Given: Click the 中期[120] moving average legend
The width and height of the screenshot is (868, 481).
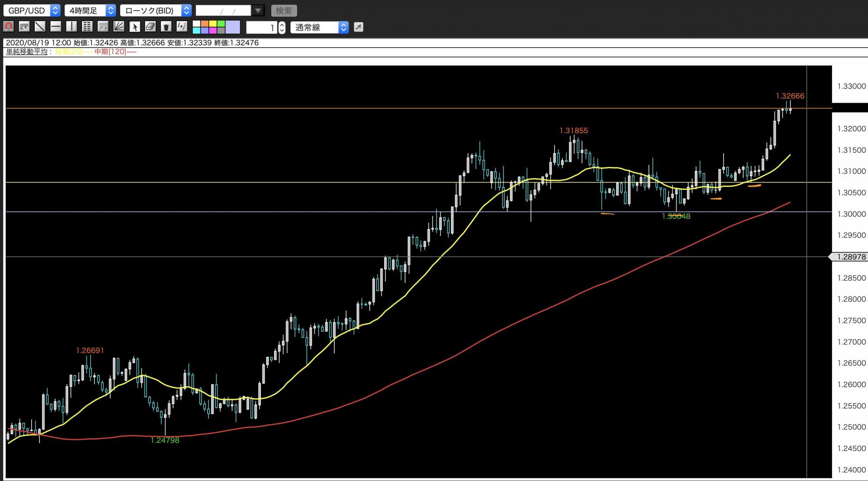Looking at the screenshot, I should [115, 52].
